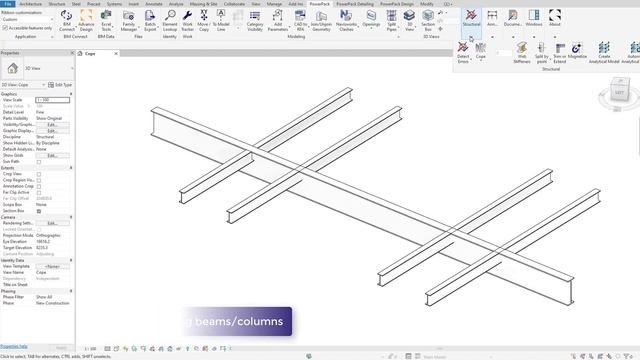Collapse the Camera properties section
The height and width of the screenshot is (360, 640).
pos(71,217)
